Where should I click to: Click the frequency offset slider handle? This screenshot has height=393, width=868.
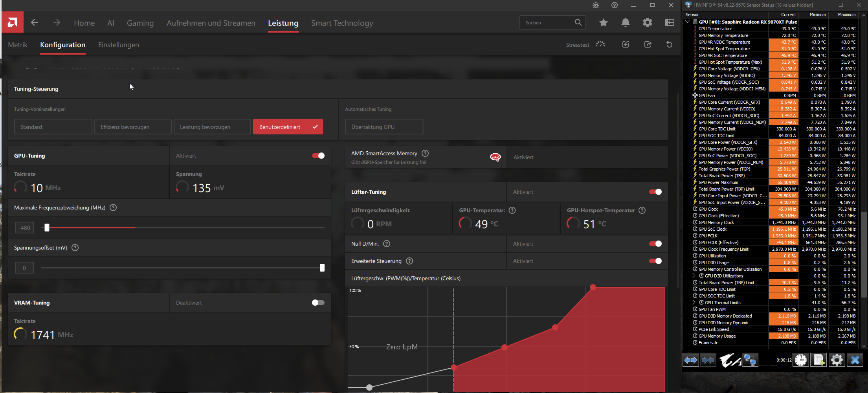(47, 228)
